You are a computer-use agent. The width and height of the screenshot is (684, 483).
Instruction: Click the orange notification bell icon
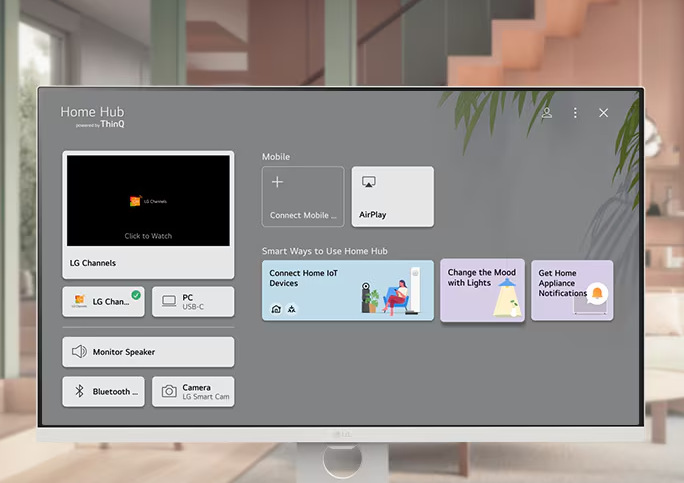(597, 293)
